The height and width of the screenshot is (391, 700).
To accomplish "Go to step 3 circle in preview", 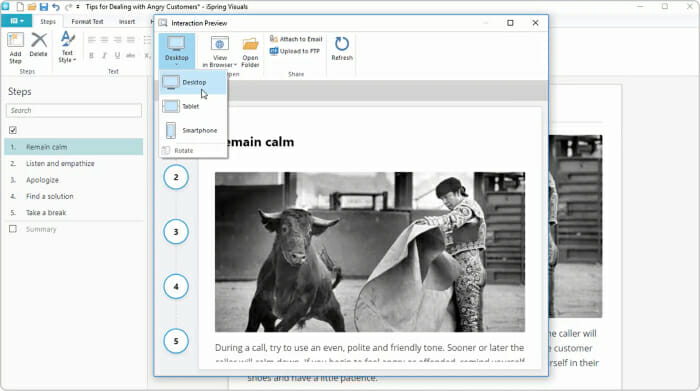I will [176, 232].
